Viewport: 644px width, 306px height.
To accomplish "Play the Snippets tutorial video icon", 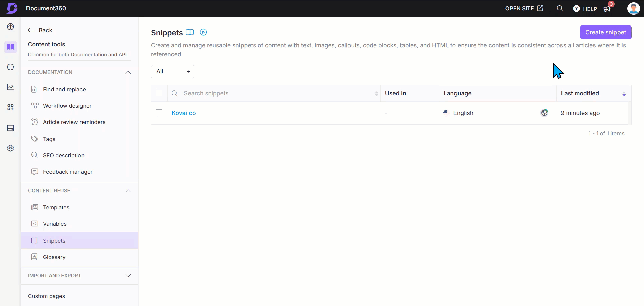I will coord(203,32).
